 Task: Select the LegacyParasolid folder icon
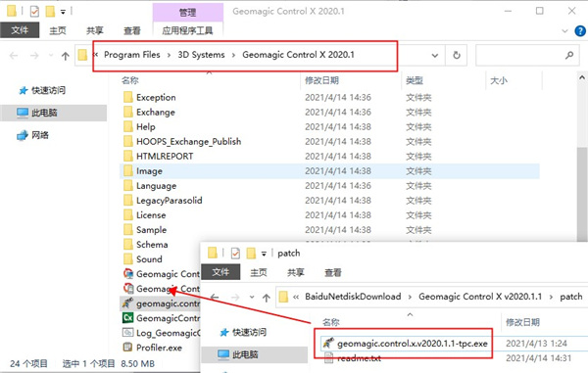pos(127,200)
